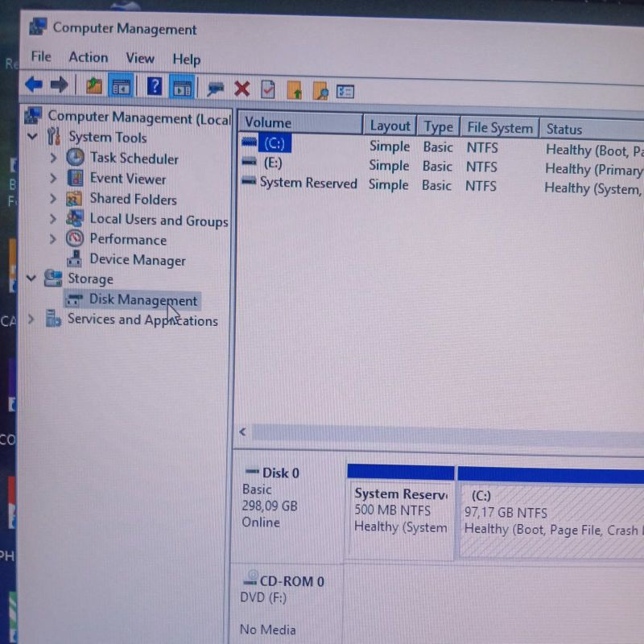Viewport: 644px width, 644px height.
Task: Expand Services and Applications node
Action: tap(31, 319)
